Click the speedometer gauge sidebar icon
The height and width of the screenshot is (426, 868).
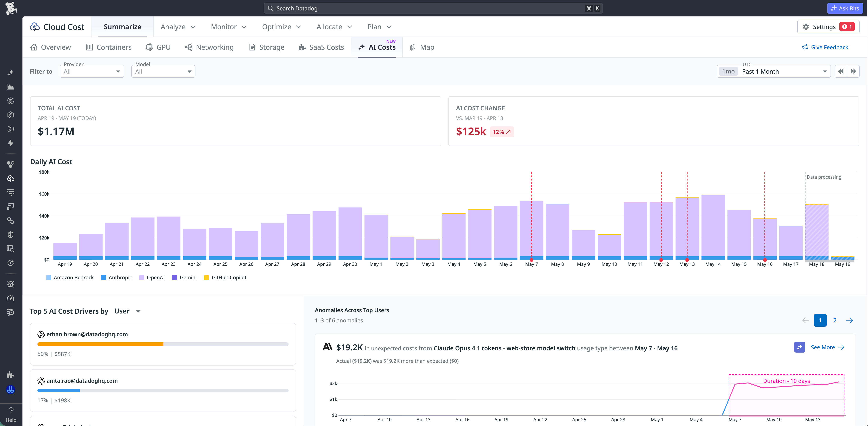(x=11, y=298)
